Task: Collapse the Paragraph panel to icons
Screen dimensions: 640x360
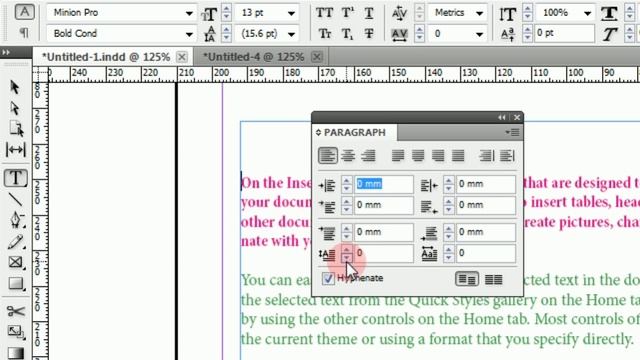Action: [502, 118]
